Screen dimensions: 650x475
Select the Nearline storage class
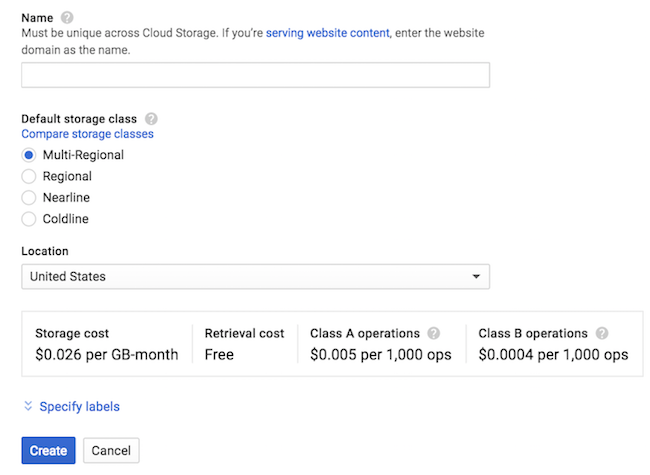tap(29, 198)
